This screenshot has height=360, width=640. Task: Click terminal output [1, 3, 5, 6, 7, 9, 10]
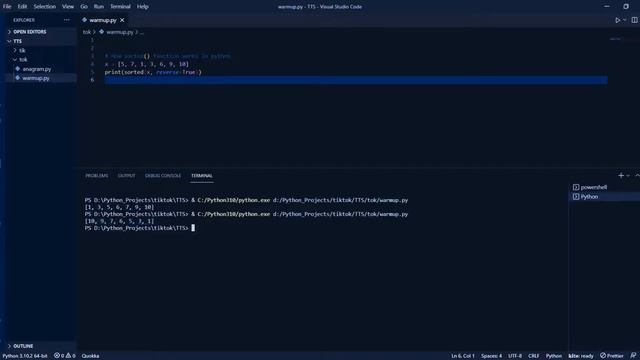120,207
